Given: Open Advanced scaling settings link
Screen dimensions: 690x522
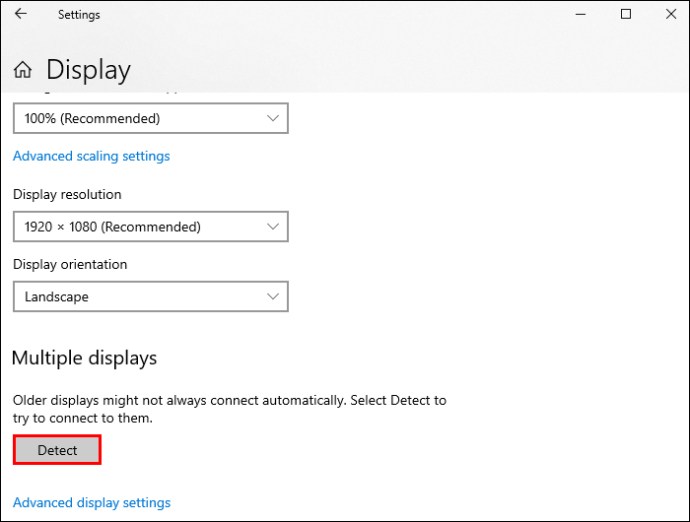Looking at the screenshot, I should [91, 156].
